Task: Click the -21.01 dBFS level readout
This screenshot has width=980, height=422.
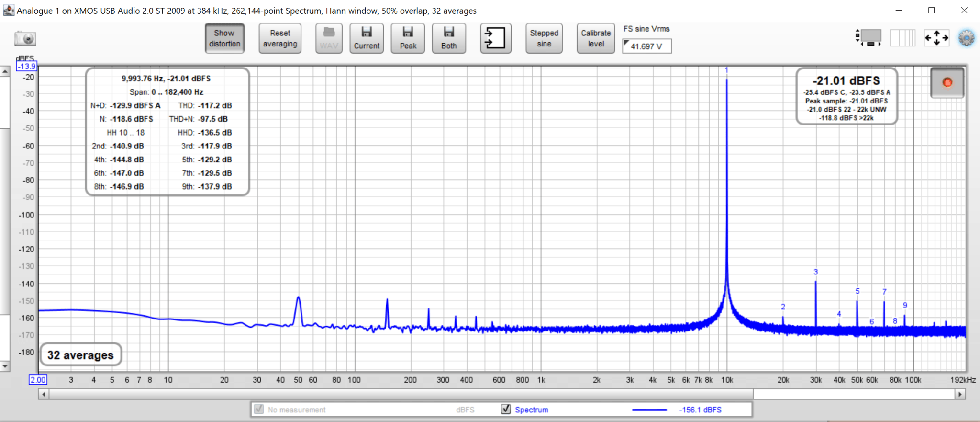Action: 846,80
